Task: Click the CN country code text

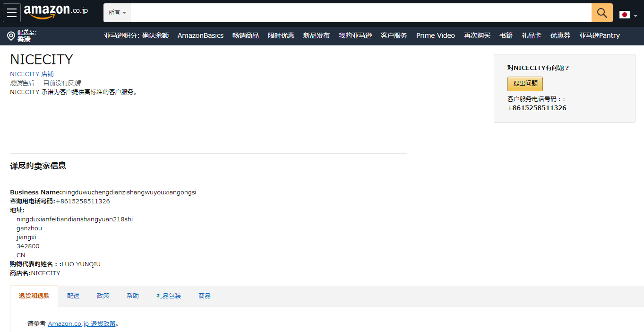Action: pyautogui.click(x=21, y=255)
